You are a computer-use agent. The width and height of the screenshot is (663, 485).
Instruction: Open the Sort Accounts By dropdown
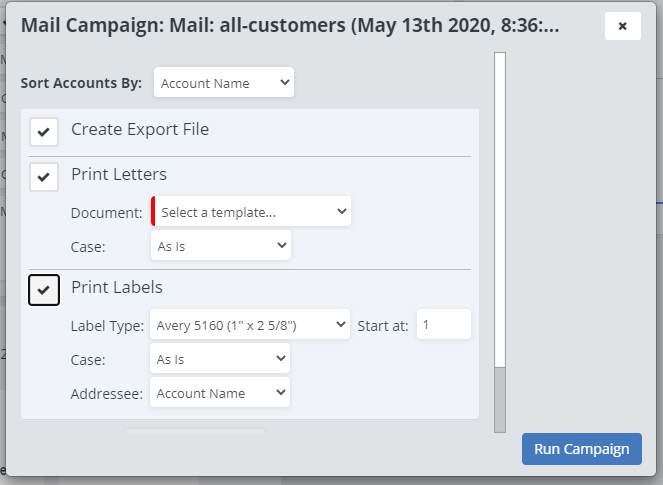pos(224,83)
